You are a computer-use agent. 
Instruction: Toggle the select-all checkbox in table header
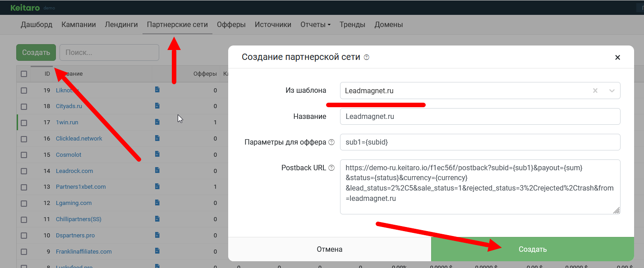click(x=24, y=74)
